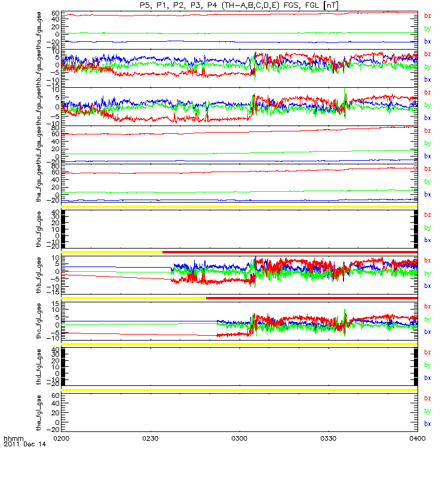Screen dimensions: 448x478
Task: Click the 2011 Dec 14 date label
Action: click(24, 444)
